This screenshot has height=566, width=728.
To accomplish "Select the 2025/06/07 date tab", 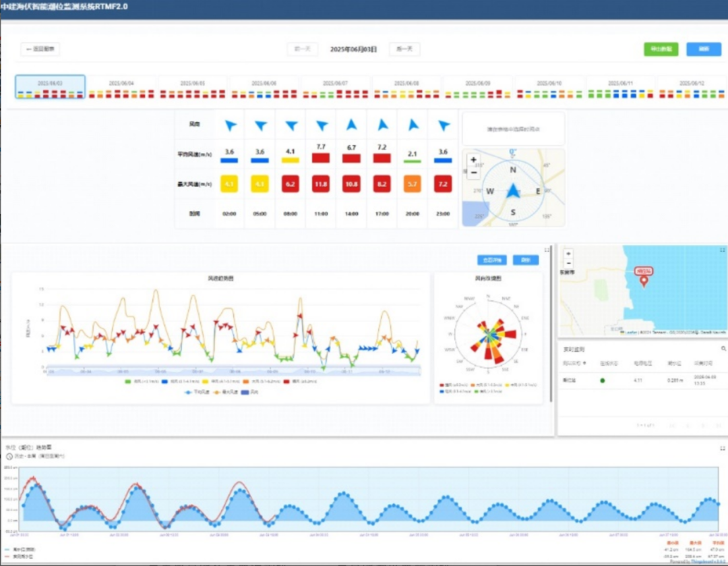I will point(336,88).
